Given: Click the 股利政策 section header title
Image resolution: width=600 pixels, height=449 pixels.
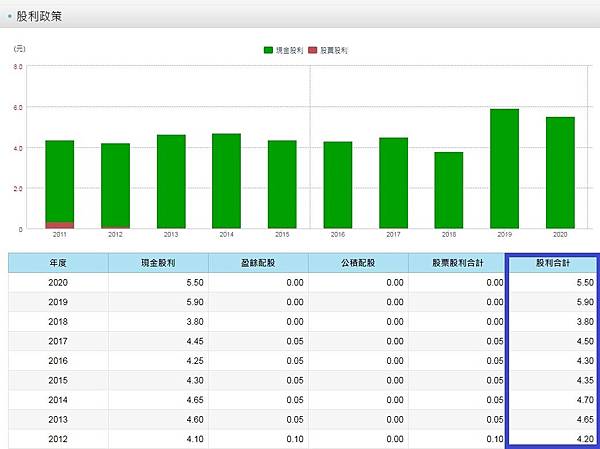Looking at the screenshot, I should coord(39,16).
